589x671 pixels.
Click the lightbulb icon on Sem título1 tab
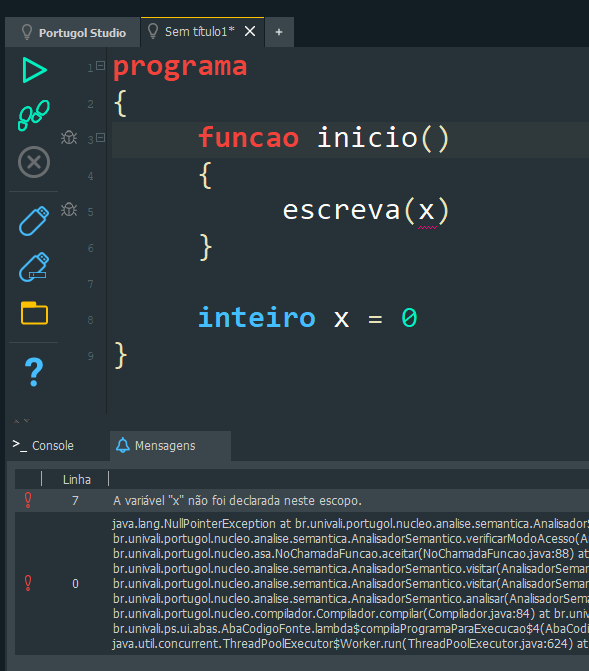(x=153, y=31)
